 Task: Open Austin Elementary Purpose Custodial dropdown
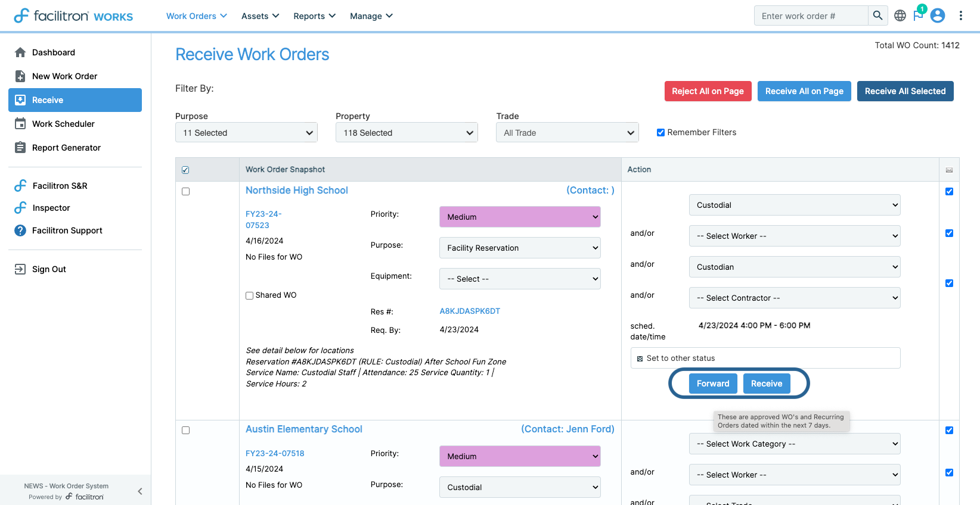(520, 487)
